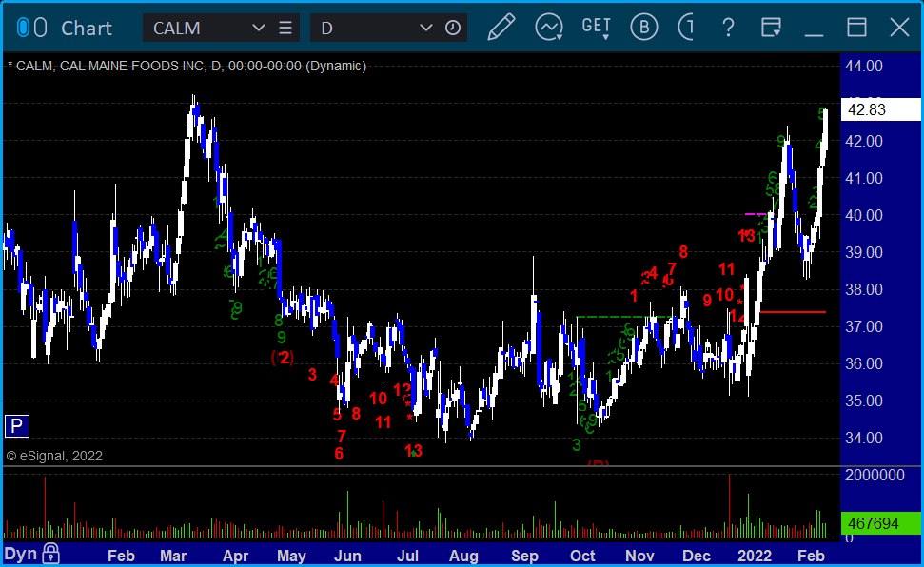Click the Sep label on the time axis
Screen dimensions: 924x567
tap(524, 556)
